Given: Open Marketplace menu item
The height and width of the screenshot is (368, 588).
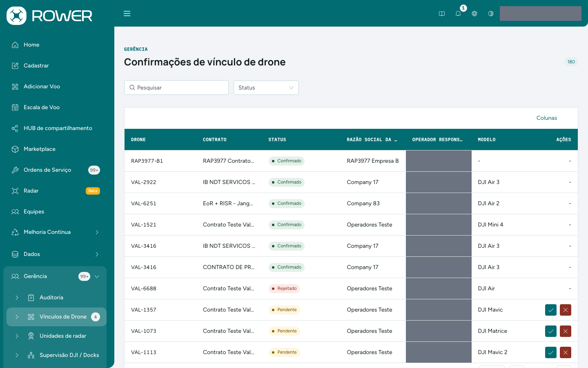Looking at the screenshot, I should [56, 149].
